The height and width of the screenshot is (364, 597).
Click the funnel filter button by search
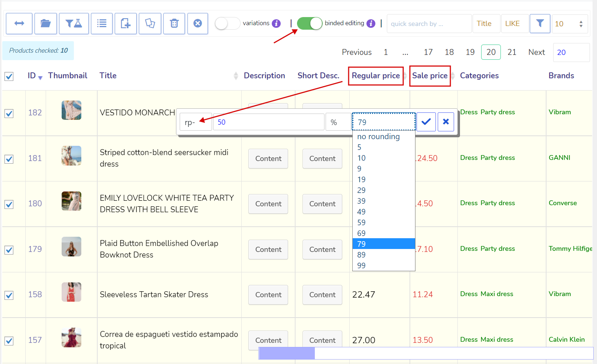pyautogui.click(x=540, y=24)
